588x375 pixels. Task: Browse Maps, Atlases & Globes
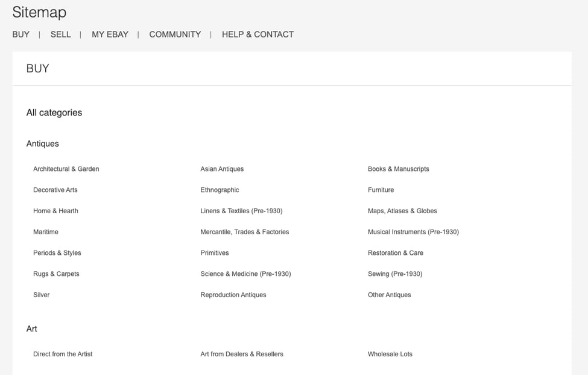[402, 211]
